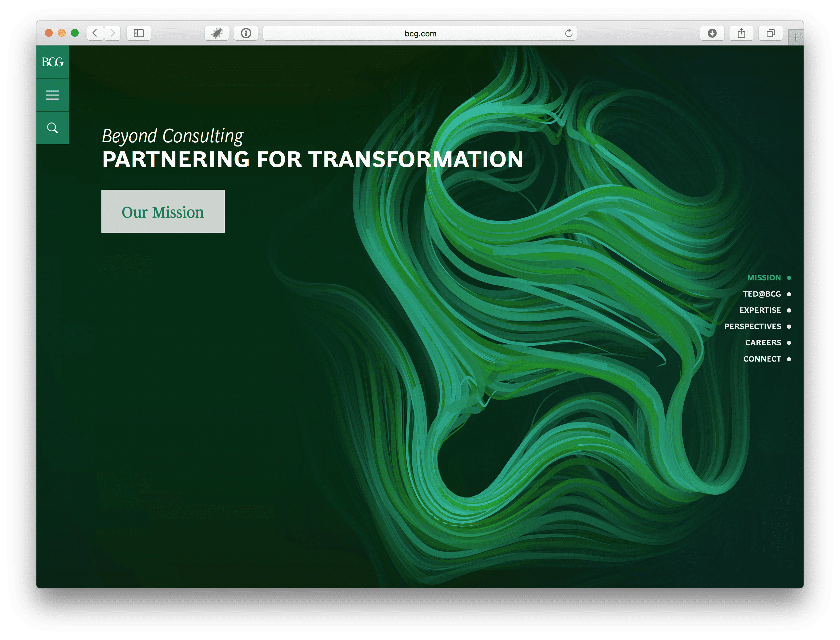Show Safari downloads
Screen dimensions: 840x640
pyautogui.click(x=712, y=33)
